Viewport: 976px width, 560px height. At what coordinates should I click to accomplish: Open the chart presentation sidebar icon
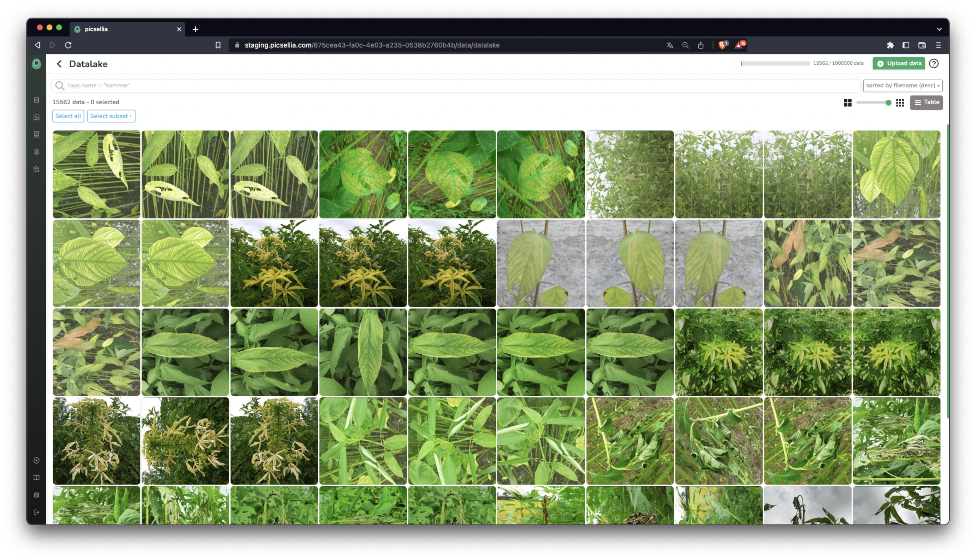pyautogui.click(x=37, y=135)
